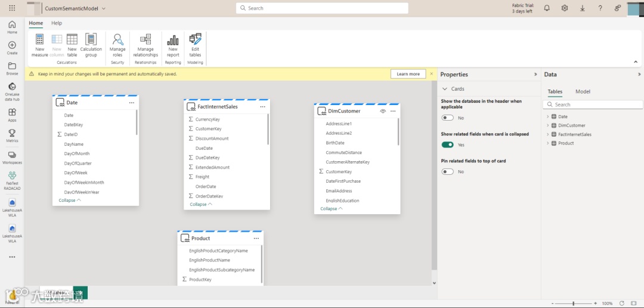
Task: Dismiss the yellow warning banner
Action: click(431, 74)
